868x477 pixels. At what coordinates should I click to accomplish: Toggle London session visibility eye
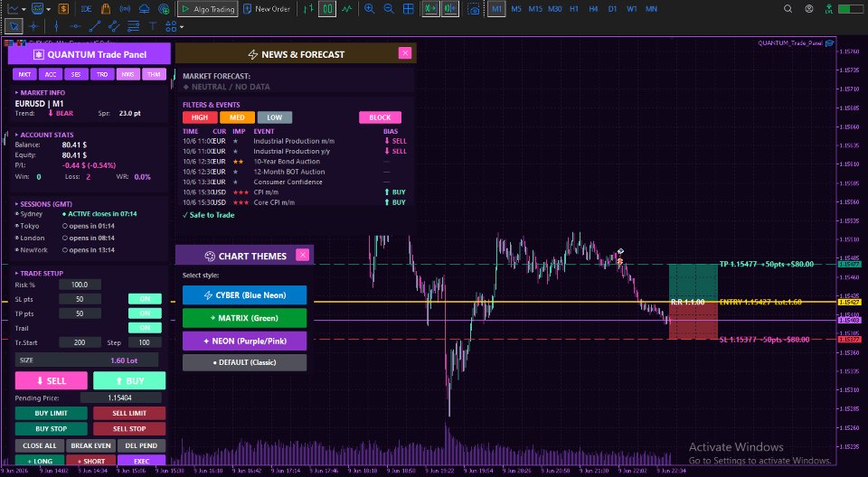pyautogui.click(x=17, y=238)
